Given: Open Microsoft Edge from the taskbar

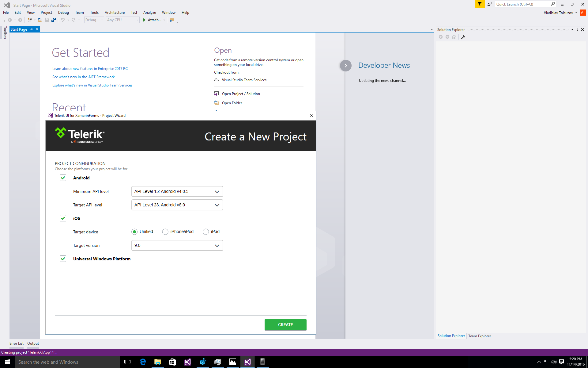Looking at the screenshot, I should point(143,362).
